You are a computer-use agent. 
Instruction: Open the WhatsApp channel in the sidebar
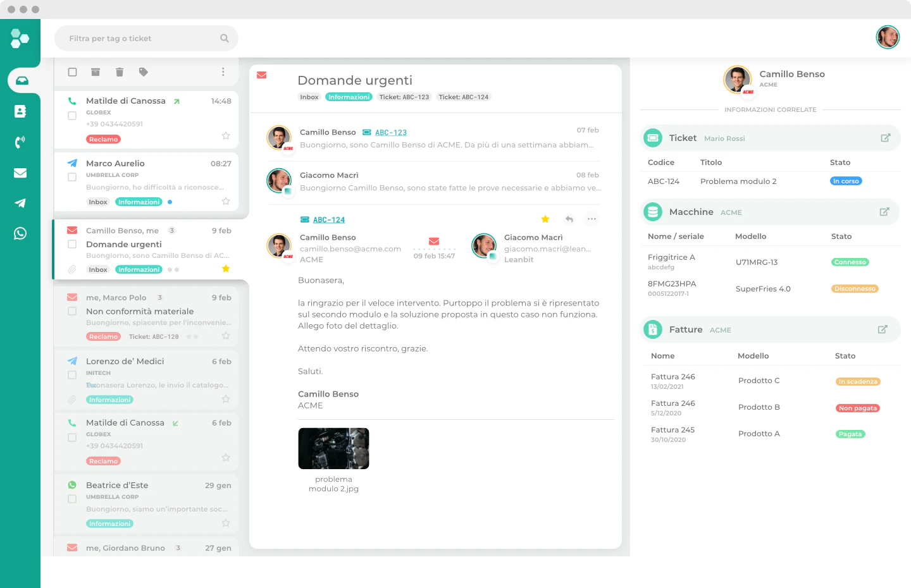(20, 233)
